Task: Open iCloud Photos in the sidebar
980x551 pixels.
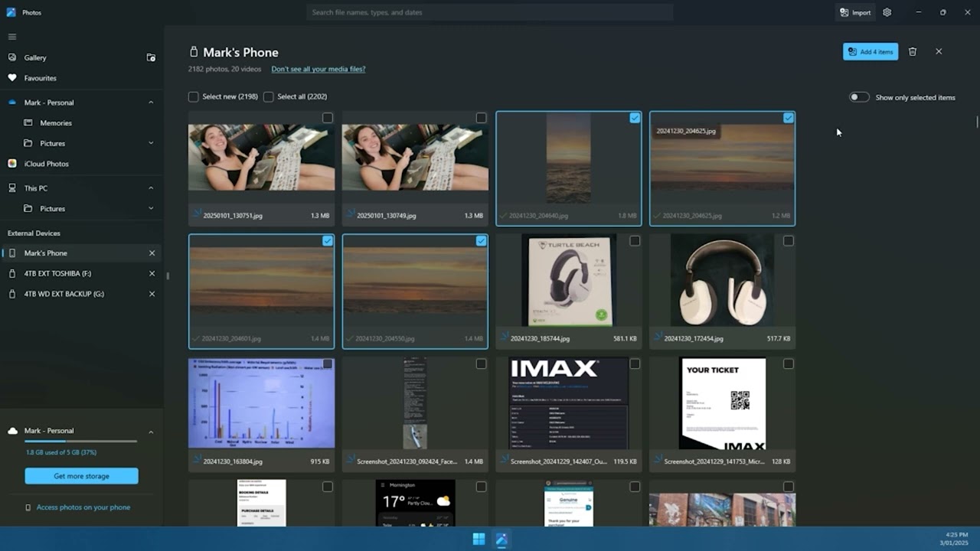Action: click(x=81, y=164)
